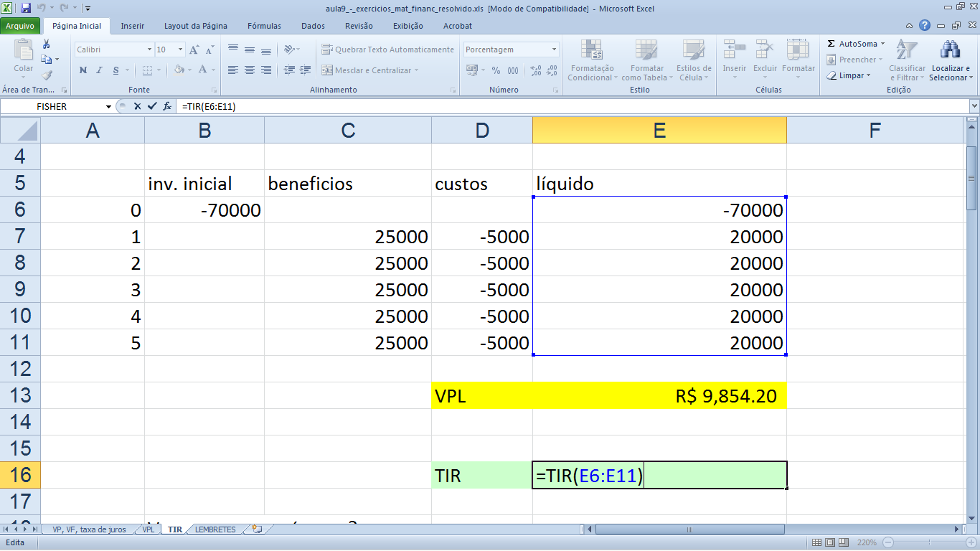
Task: Increase font size with the large A icon
Action: click(194, 50)
